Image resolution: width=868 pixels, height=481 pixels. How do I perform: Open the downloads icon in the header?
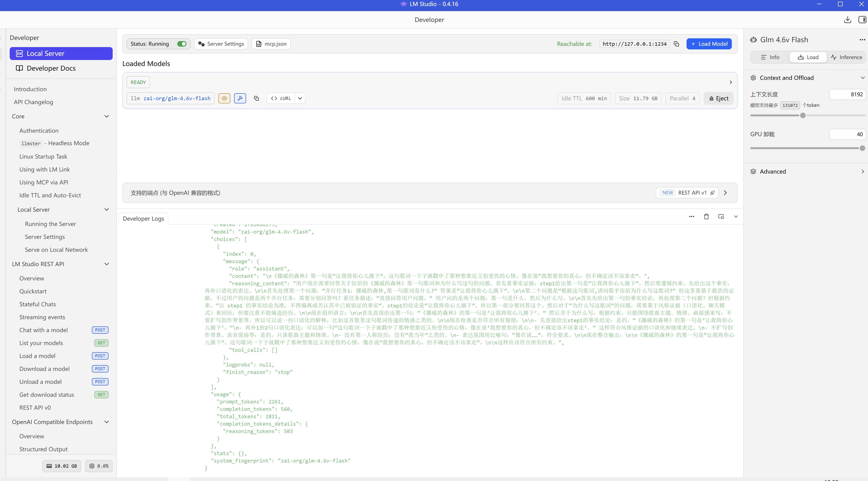pos(847,20)
